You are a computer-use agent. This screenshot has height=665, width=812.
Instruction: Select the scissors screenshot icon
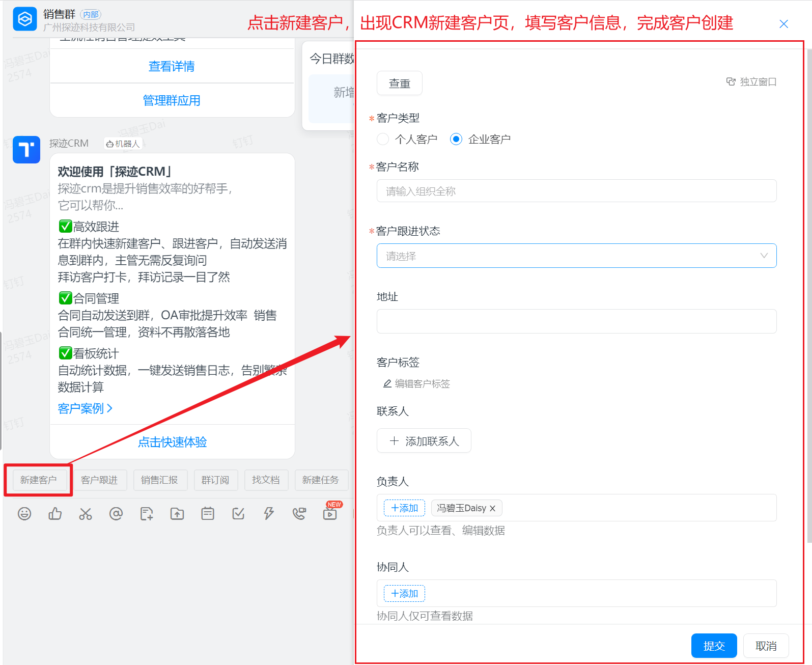(x=86, y=514)
